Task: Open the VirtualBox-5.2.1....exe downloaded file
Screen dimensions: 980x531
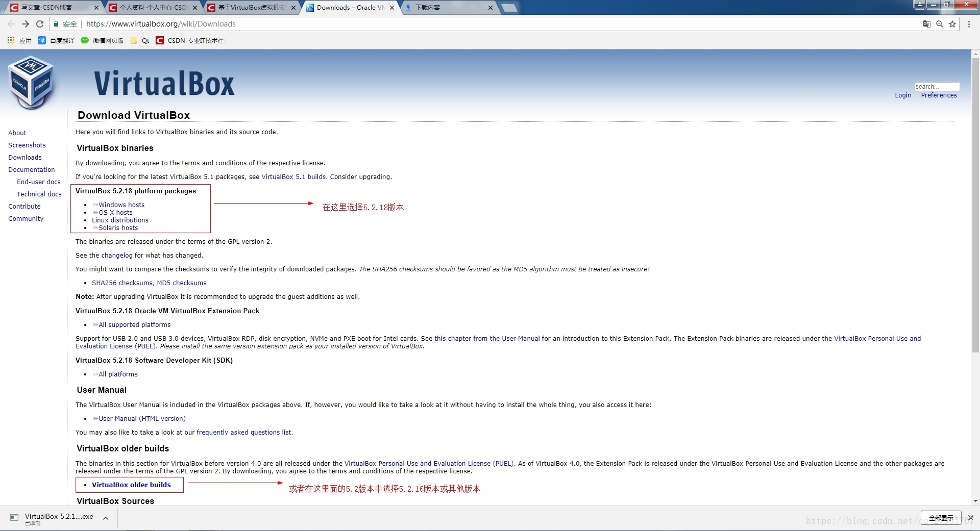Action: click(x=59, y=517)
